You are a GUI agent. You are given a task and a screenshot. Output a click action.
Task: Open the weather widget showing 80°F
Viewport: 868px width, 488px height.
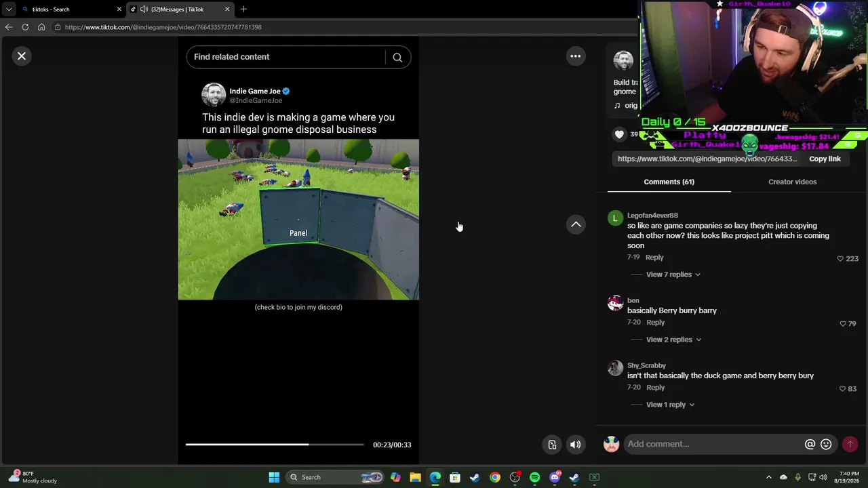point(33,477)
